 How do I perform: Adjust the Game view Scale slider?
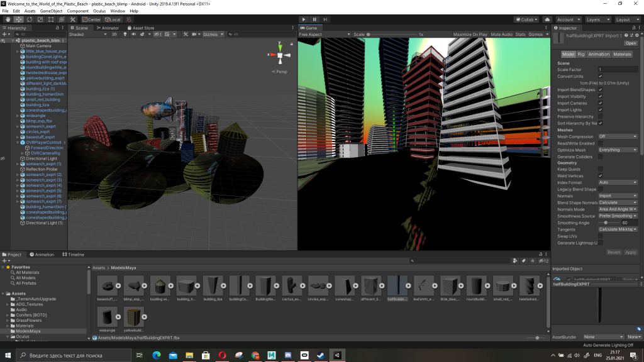(392, 35)
